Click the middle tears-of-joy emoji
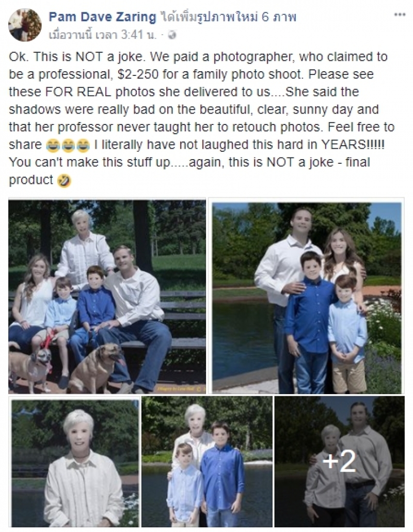The image size is (413, 532). (x=68, y=145)
